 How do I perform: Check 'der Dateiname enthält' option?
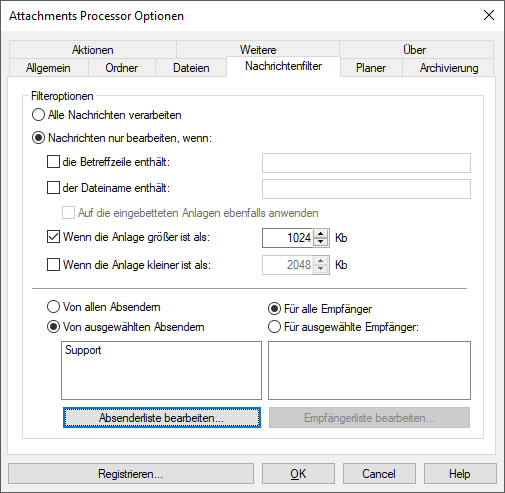pos(53,188)
